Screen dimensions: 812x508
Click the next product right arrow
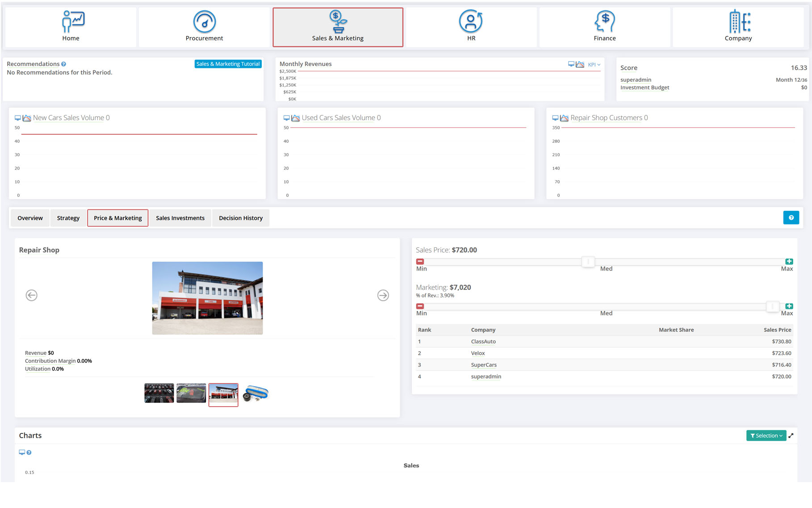(383, 296)
